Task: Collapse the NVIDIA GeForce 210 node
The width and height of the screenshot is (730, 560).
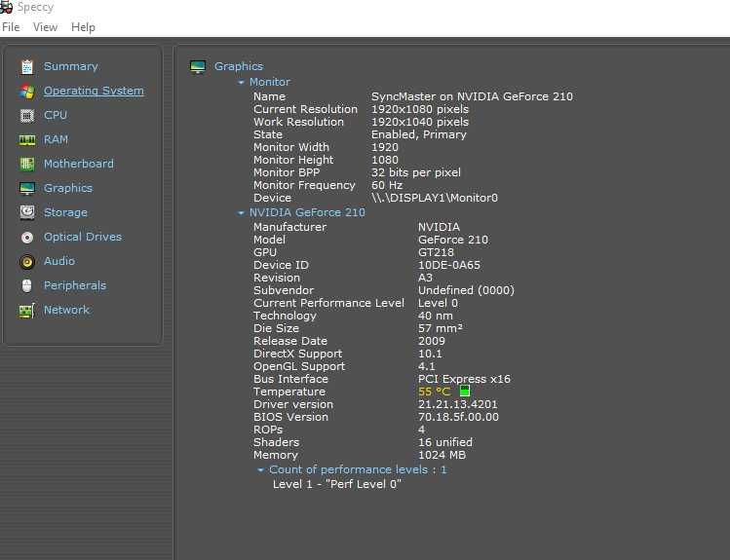Action: [x=241, y=213]
